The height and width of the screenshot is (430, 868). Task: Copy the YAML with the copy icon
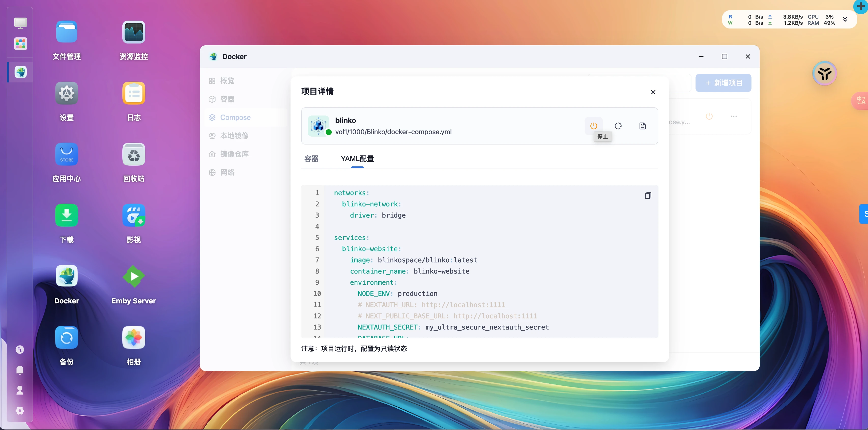(648, 195)
